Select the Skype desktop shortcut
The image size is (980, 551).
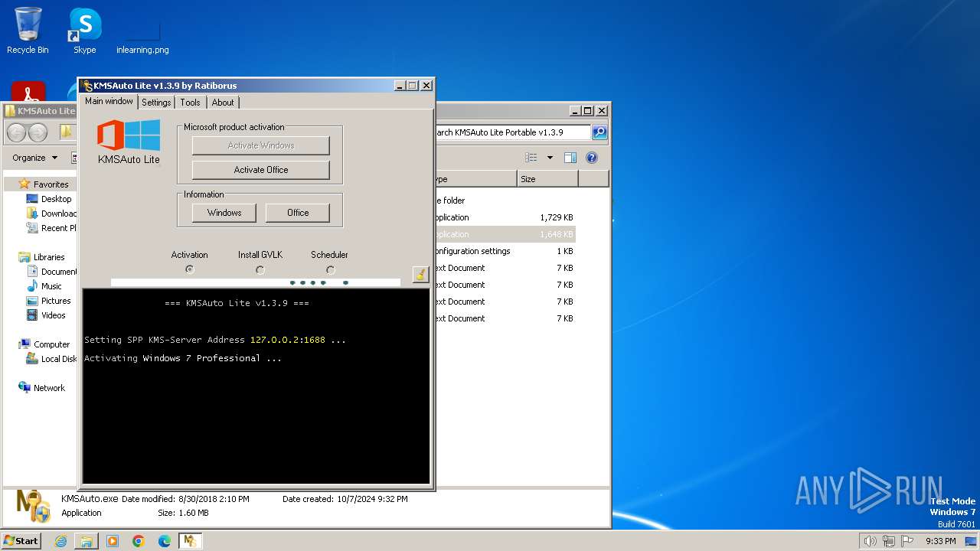click(84, 31)
